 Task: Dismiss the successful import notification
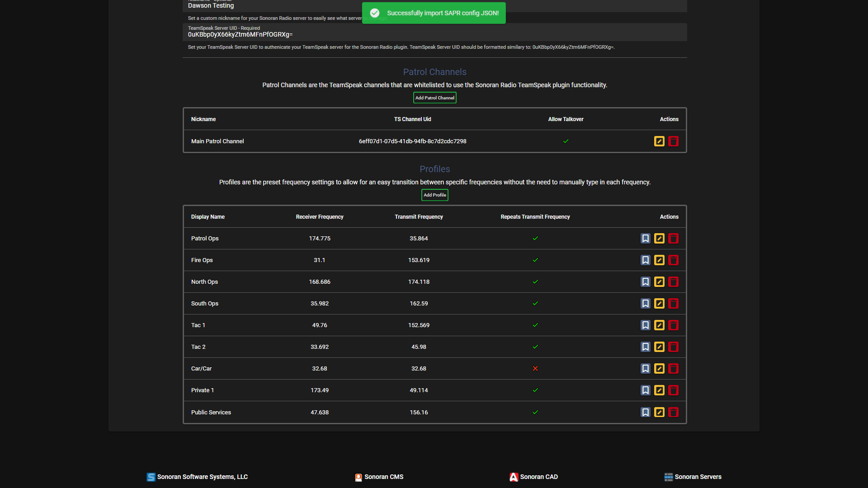click(x=434, y=13)
